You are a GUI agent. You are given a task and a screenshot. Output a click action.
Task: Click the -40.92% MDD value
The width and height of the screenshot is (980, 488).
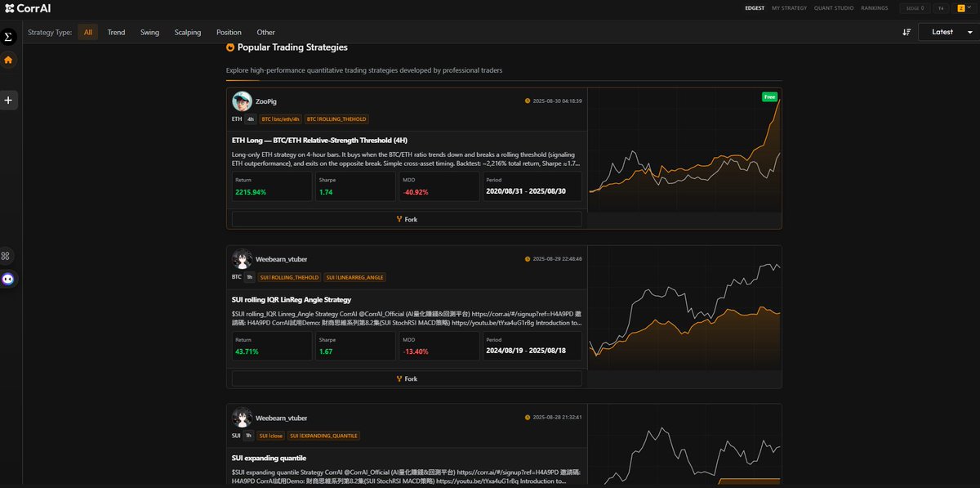pyautogui.click(x=416, y=192)
